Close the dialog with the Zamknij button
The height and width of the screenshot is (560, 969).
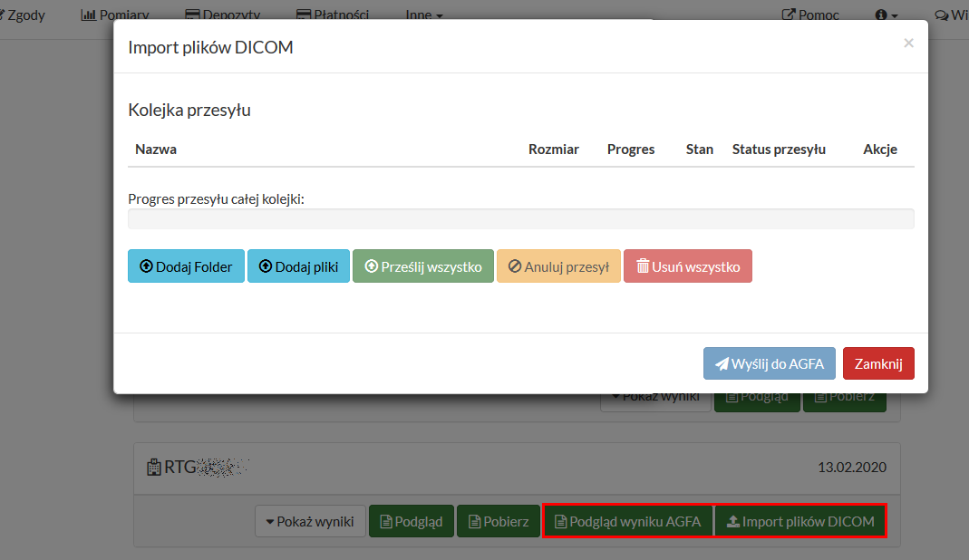877,364
